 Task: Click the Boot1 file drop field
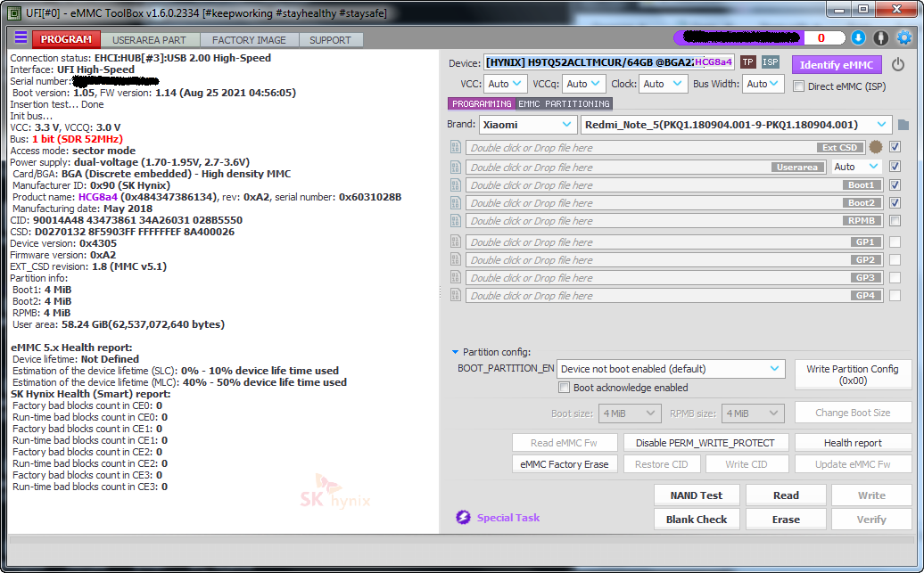point(674,185)
